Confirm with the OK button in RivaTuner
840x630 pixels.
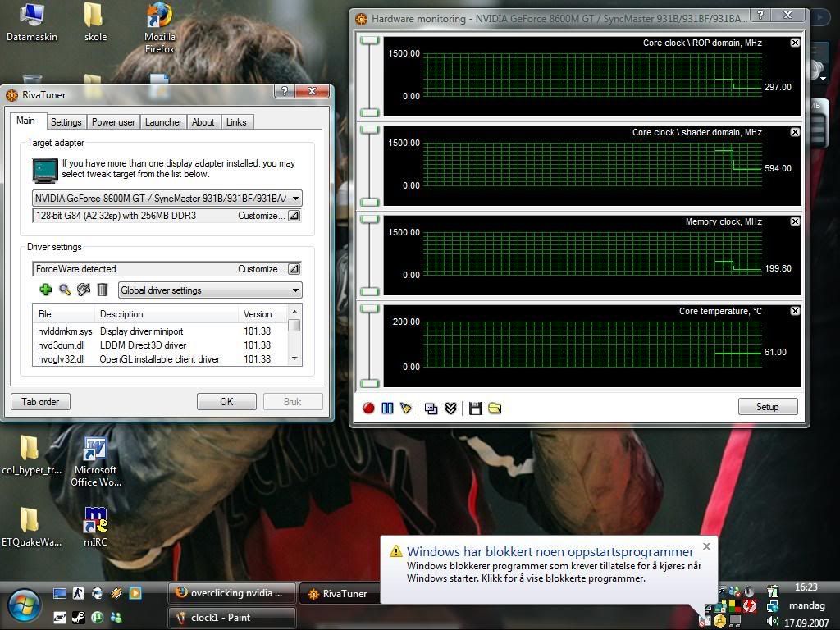(226, 402)
